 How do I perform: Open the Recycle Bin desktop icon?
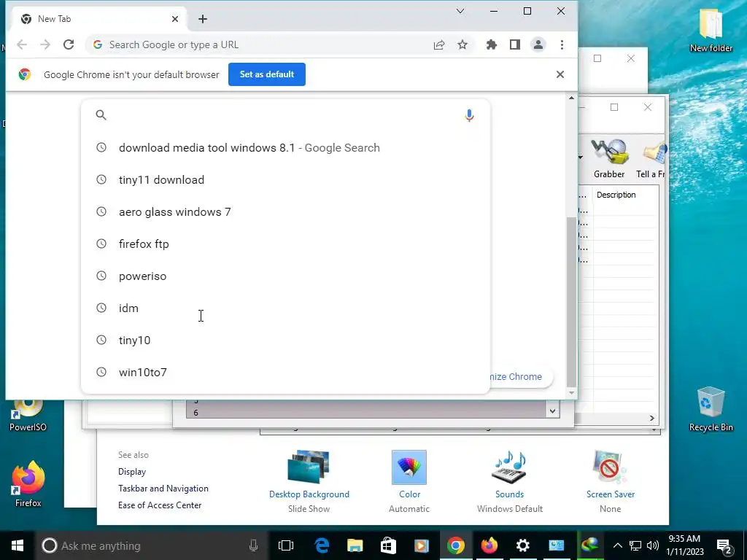click(711, 410)
